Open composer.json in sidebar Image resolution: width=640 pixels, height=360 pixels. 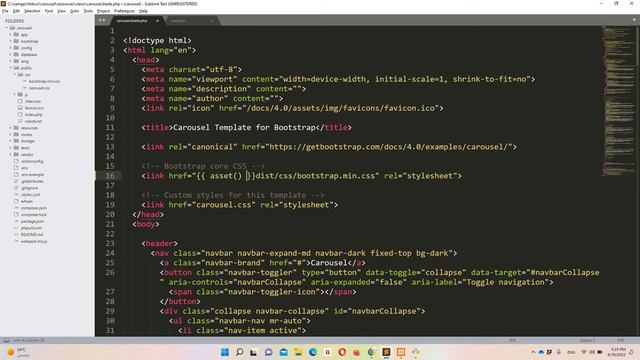pyautogui.click(x=33, y=208)
